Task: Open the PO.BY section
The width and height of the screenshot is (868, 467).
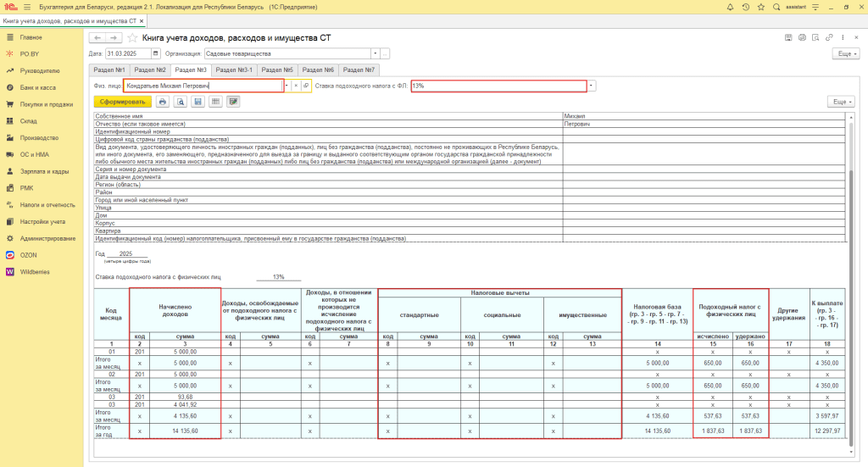Action: 30,54
